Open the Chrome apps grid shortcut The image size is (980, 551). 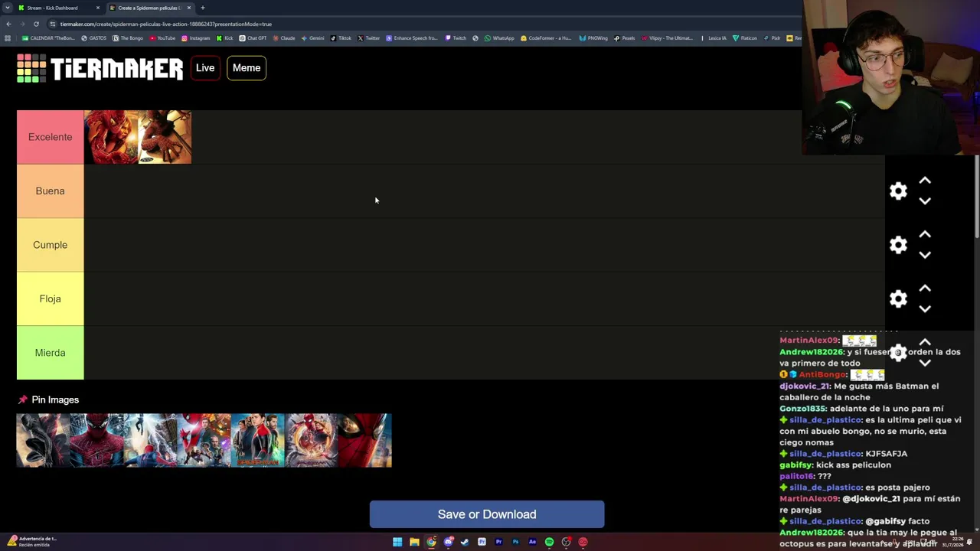tap(8, 38)
